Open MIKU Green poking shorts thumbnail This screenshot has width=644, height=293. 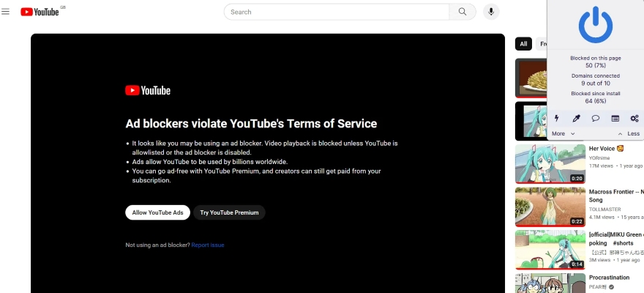550,250
